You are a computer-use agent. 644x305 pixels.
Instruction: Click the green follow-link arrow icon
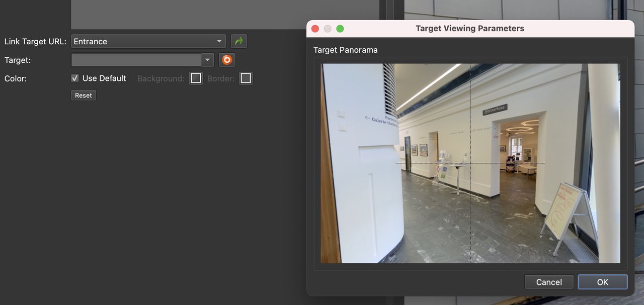(x=238, y=41)
